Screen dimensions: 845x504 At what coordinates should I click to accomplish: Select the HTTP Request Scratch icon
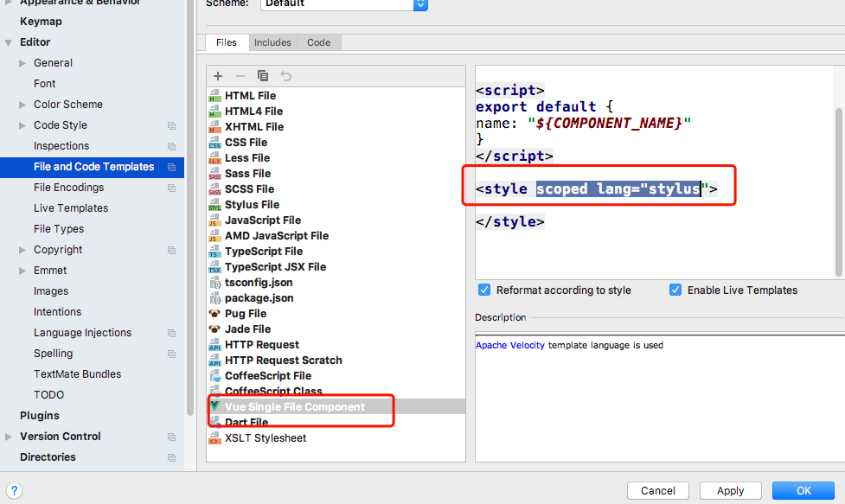pyautogui.click(x=214, y=360)
